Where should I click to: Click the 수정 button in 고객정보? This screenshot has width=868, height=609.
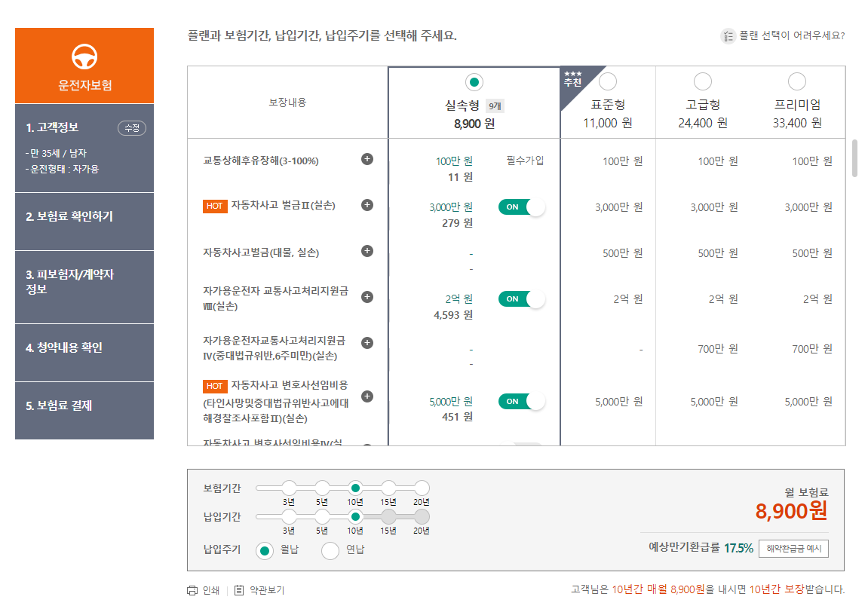point(132,128)
